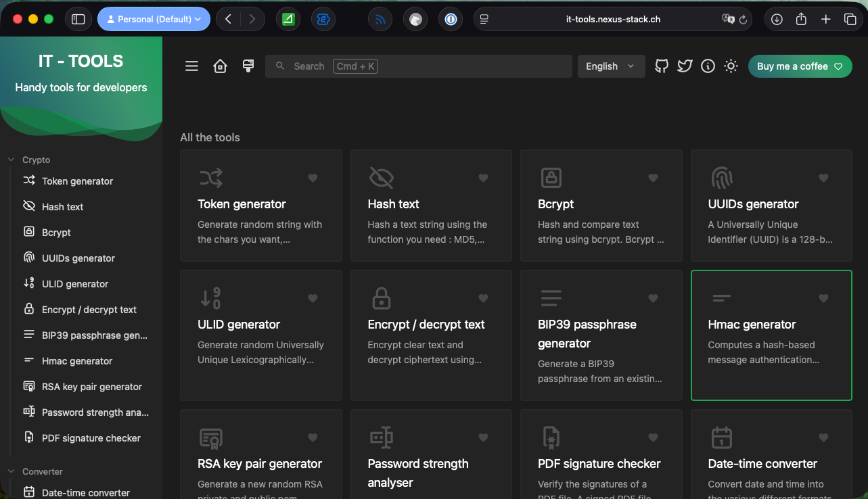This screenshot has height=499, width=868.
Task: Toggle sidebar menu with hamburger icon
Action: 192,66
